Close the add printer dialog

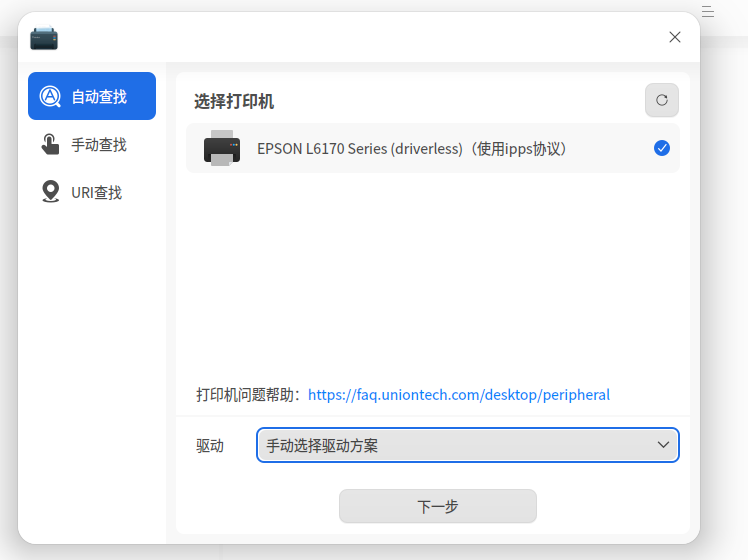(x=675, y=37)
